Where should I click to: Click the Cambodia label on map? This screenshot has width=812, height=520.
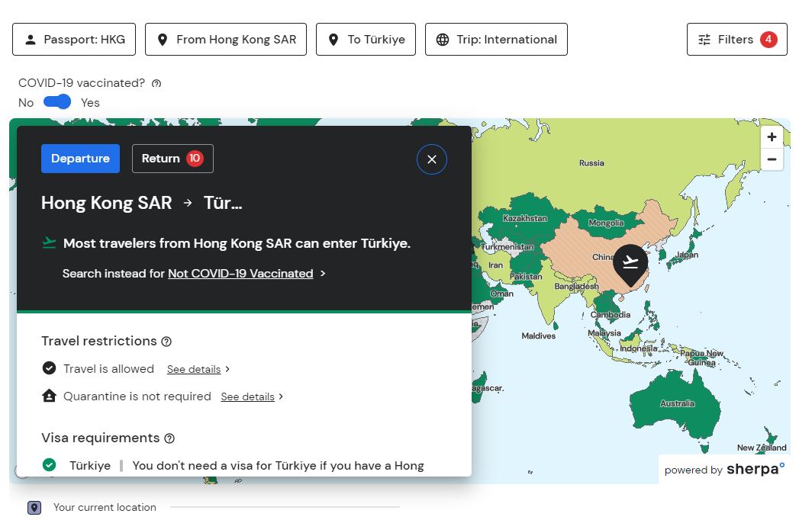(x=611, y=315)
